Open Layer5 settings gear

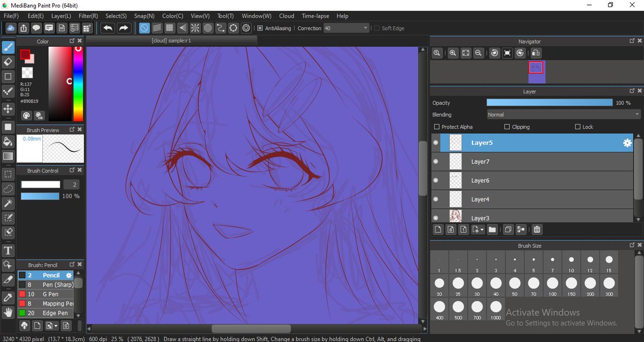pos(627,143)
